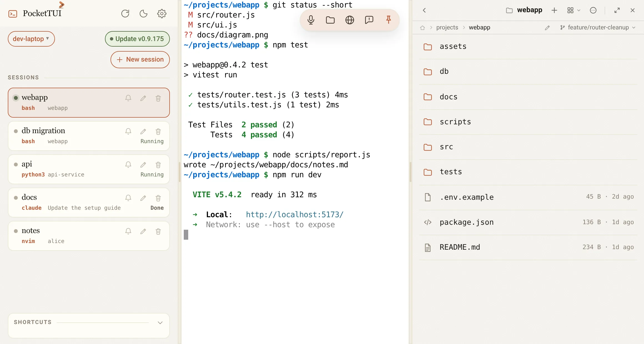Viewport: 644px width, 344px height.
Task: Toggle bell for api session
Action: point(128,165)
